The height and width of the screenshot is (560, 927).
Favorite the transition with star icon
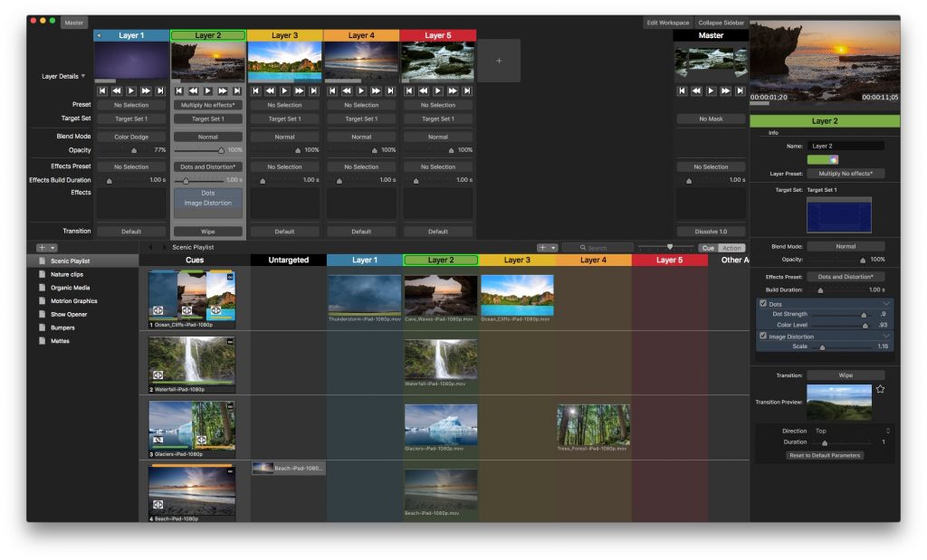(x=880, y=389)
